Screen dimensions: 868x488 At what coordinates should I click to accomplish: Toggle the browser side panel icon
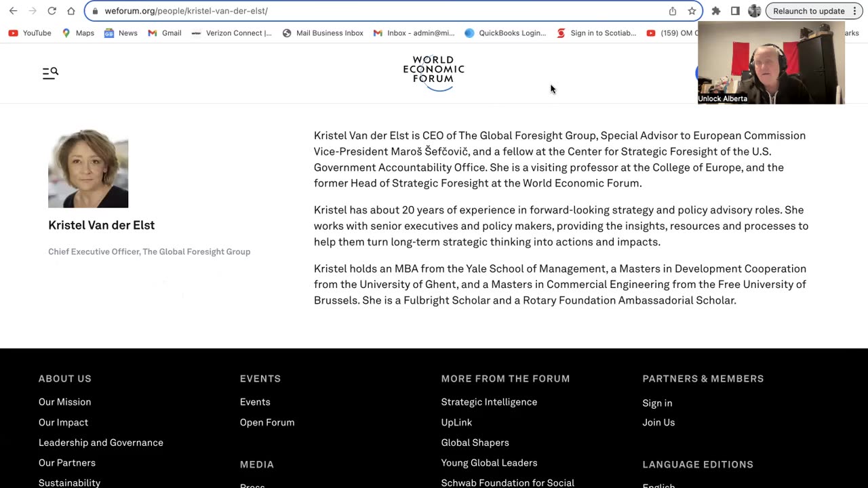coord(735,11)
